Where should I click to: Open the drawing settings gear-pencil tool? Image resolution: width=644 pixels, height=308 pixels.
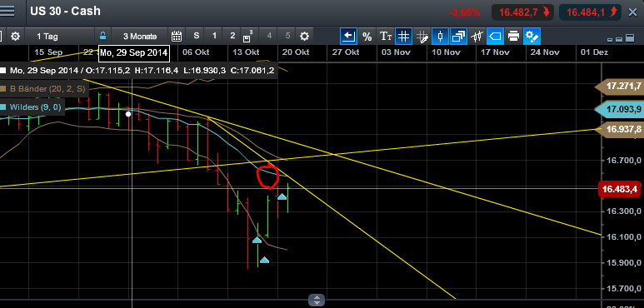point(532,37)
